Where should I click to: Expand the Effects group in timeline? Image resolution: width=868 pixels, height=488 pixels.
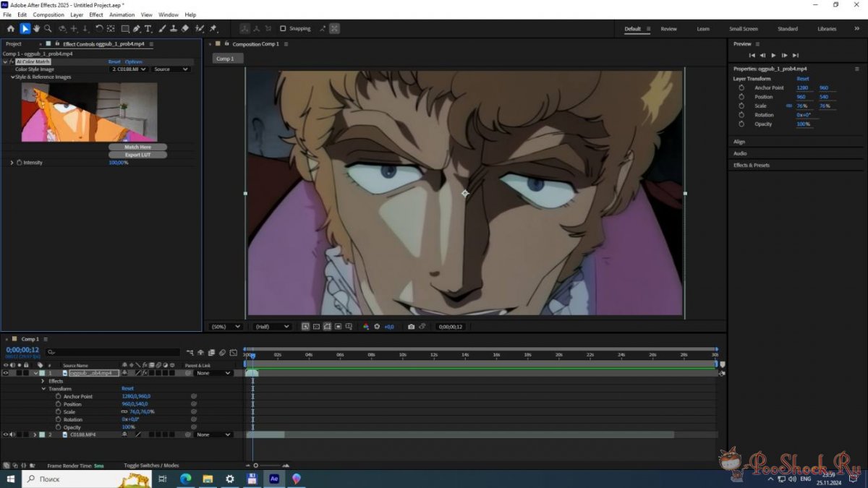(x=43, y=381)
